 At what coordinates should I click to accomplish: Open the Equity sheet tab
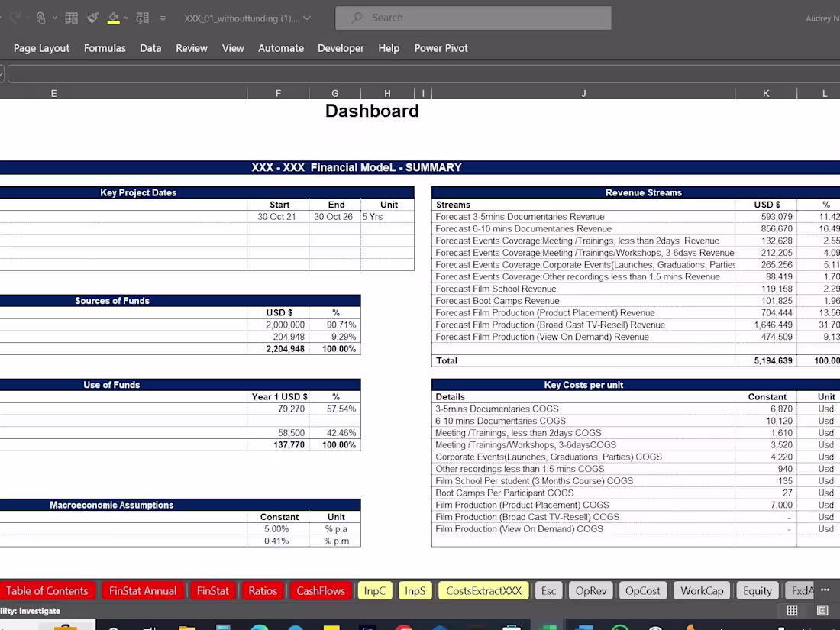757,591
